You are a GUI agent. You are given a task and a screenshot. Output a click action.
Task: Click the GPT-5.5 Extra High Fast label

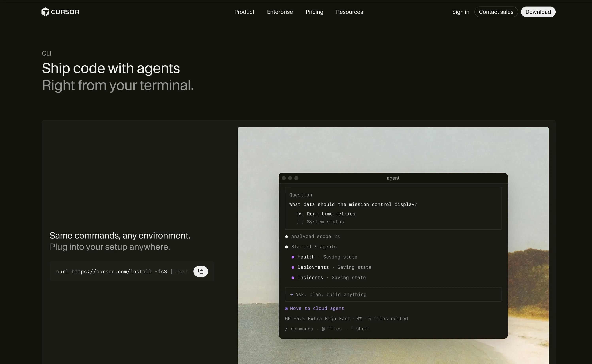click(x=317, y=319)
